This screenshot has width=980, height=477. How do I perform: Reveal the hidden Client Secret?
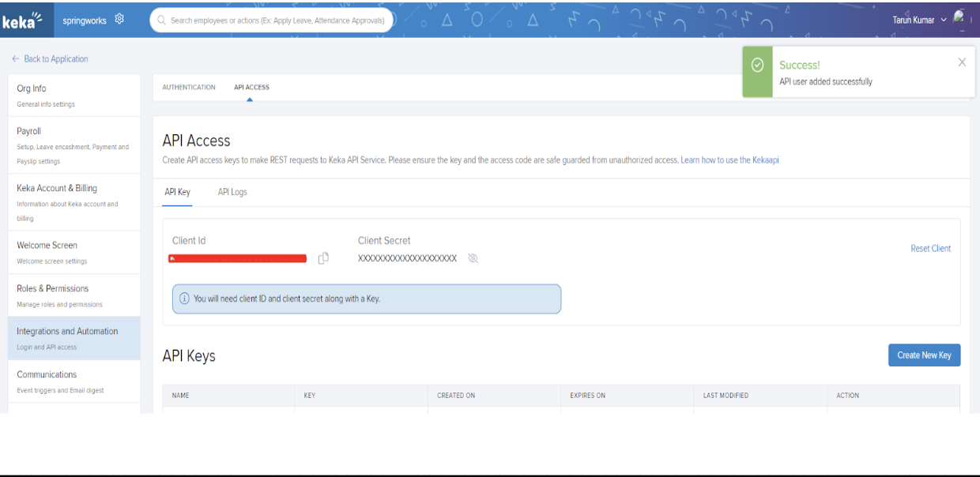[x=473, y=258]
